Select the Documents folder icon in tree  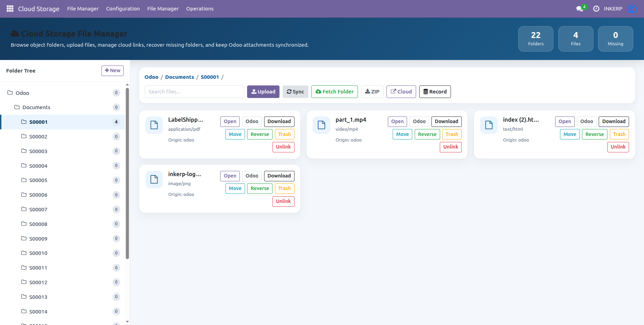click(x=17, y=107)
